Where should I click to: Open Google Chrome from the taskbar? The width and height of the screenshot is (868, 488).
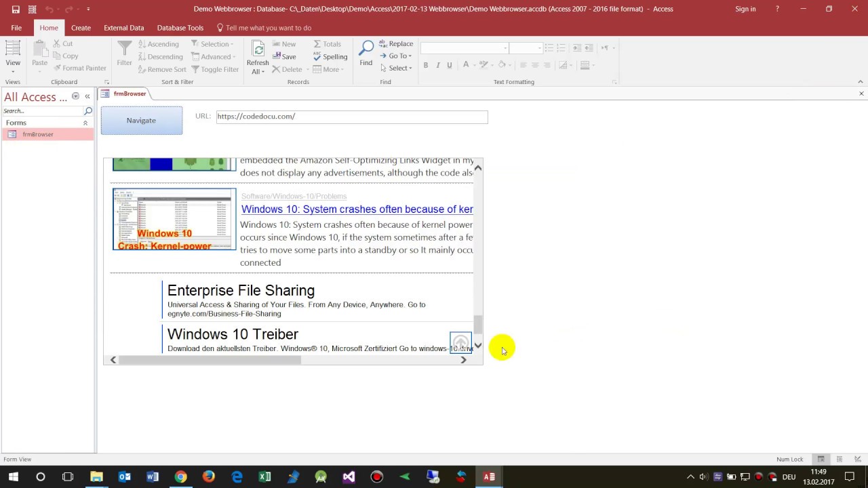pyautogui.click(x=180, y=476)
